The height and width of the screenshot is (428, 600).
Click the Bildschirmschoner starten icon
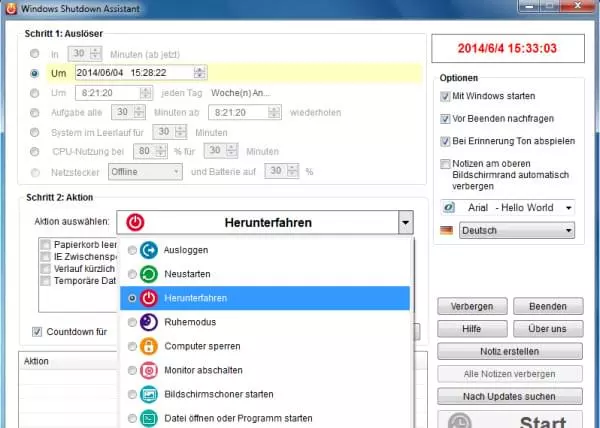click(x=149, y=394)
